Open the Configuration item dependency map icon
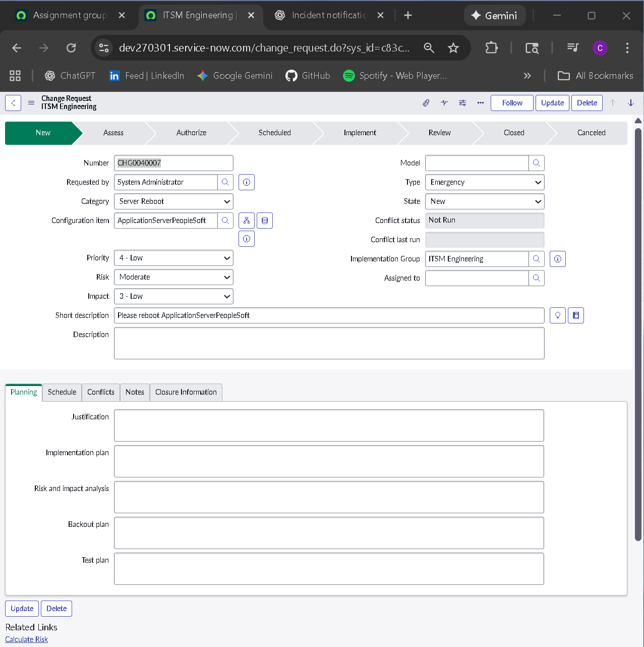Screen dimensions: 644x647 coord(247,221)
